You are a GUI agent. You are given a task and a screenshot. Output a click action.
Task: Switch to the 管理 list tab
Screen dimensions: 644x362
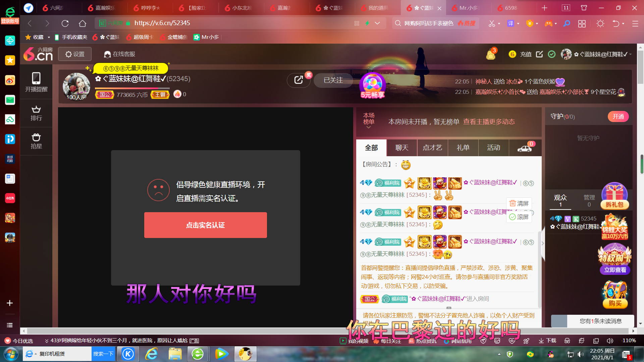coord(589,201)
